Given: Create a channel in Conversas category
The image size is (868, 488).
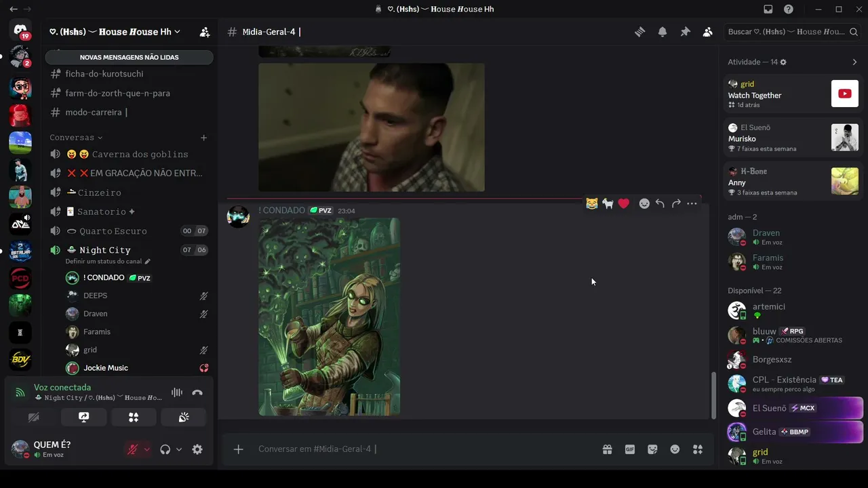Looking at the screenshot, I should click(x=203, y=138).
